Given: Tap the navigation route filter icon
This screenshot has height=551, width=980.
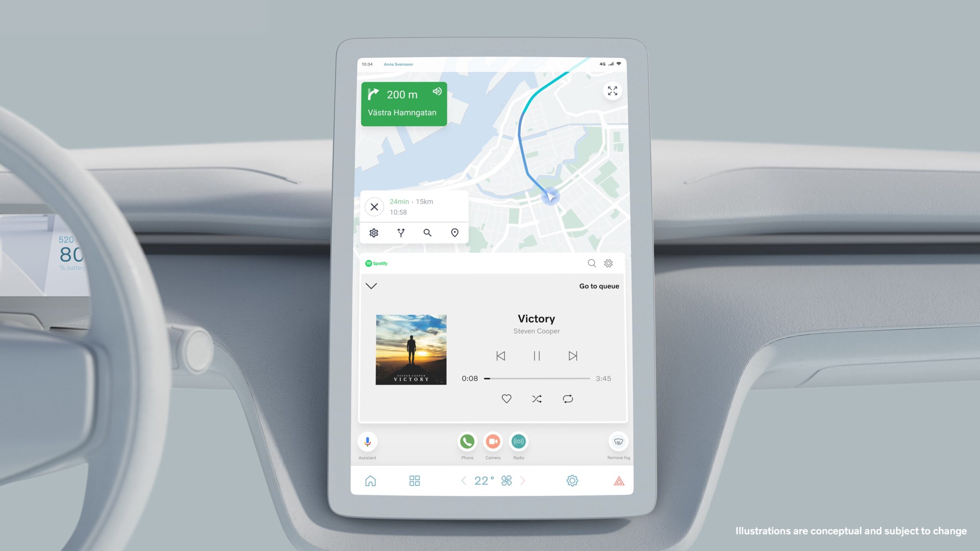Looking at the screenshot, I should (x=400, y=232).
